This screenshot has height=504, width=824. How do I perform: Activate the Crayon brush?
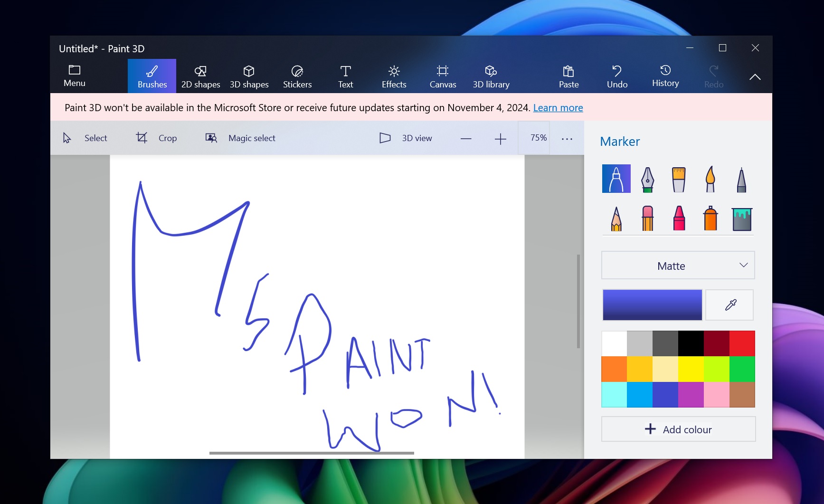(678, 219)
